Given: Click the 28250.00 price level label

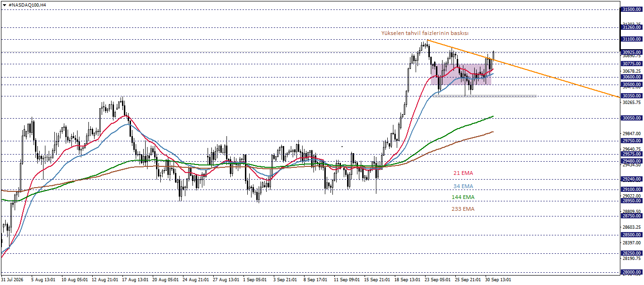Looking at the screenshot, I should [x=632, y=253].
